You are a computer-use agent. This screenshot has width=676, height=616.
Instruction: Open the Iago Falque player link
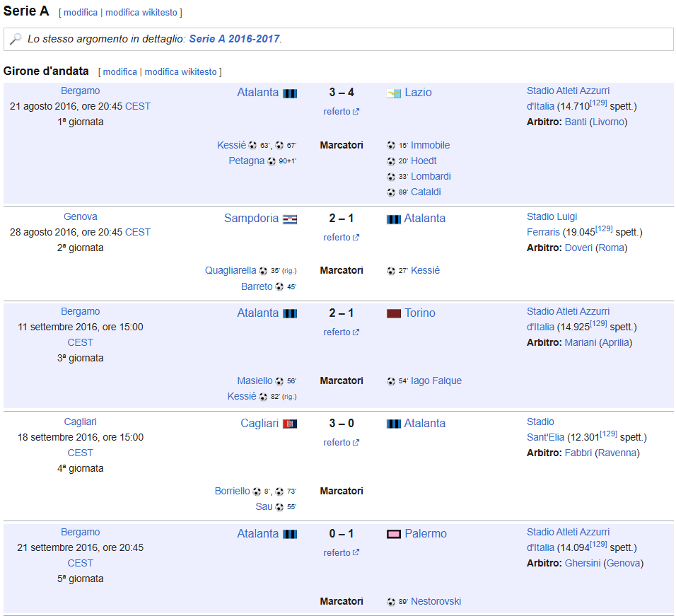(x=436, y=380)
